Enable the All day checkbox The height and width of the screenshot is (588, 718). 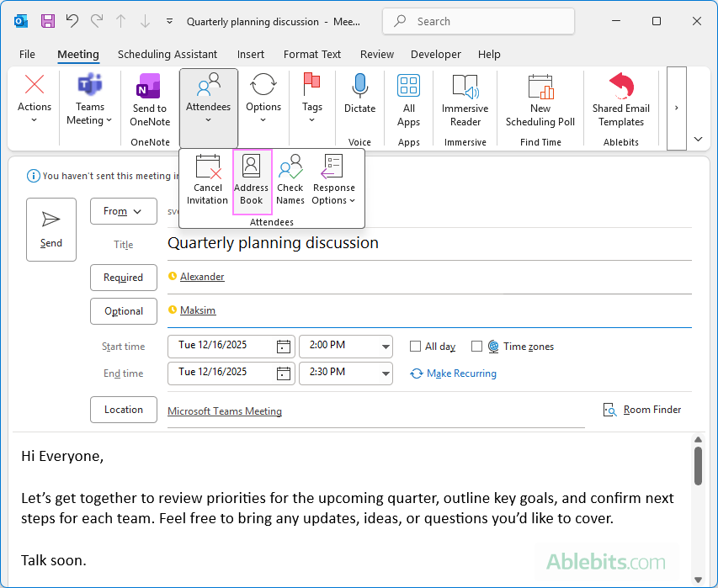tap(415, 347)
